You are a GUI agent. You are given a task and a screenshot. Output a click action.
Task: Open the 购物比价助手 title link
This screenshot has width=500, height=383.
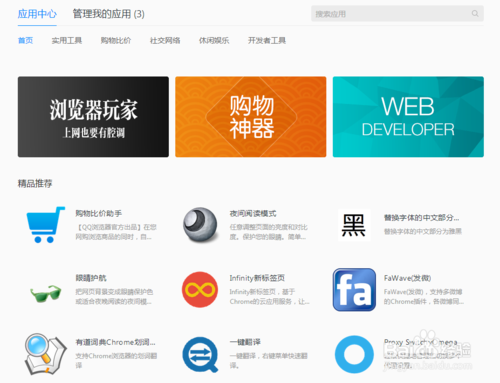[98, 213]
